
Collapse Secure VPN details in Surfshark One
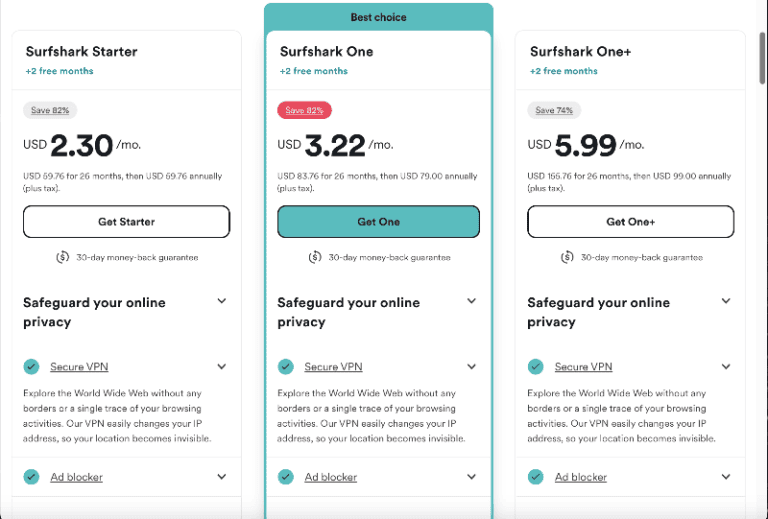472,367
